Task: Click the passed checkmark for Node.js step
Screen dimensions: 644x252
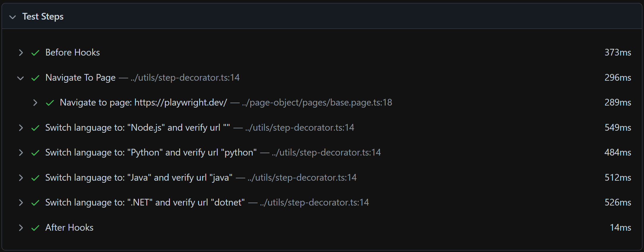Action: pyautogui.click(x=35, y=128)
